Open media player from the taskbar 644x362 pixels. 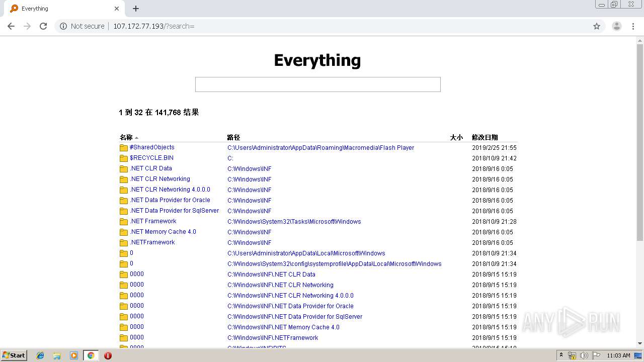pyautogui.click(x=74, y=355)
